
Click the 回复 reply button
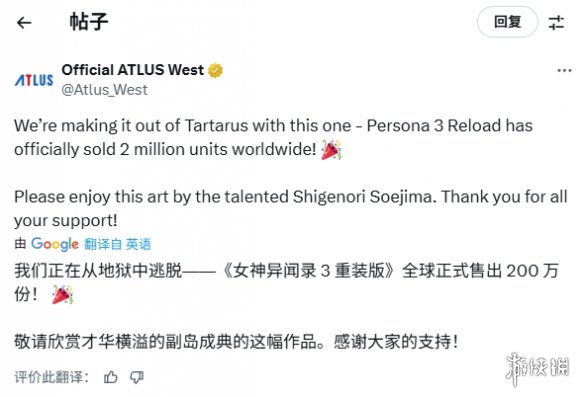pyautogui.click(x=507, y=22)
